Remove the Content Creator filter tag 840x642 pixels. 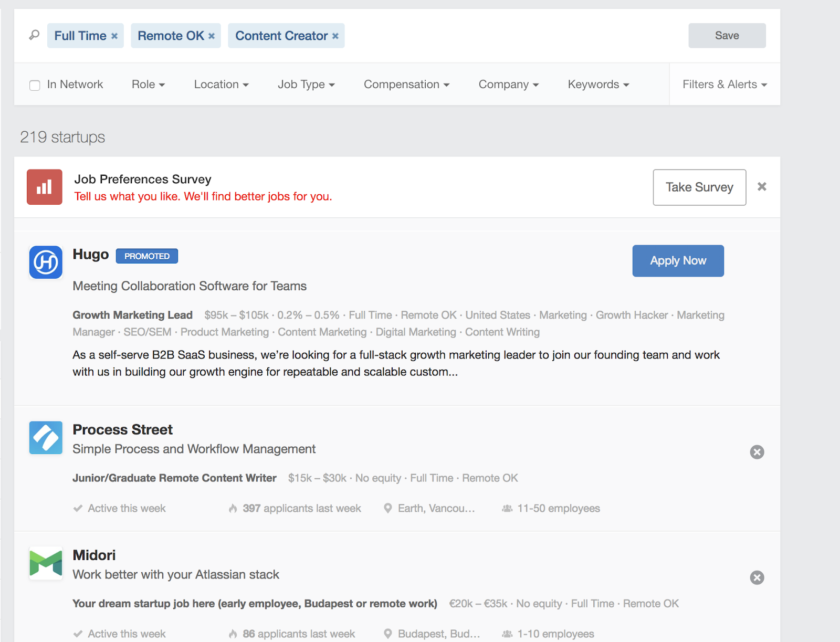click(x=335, y=36)
